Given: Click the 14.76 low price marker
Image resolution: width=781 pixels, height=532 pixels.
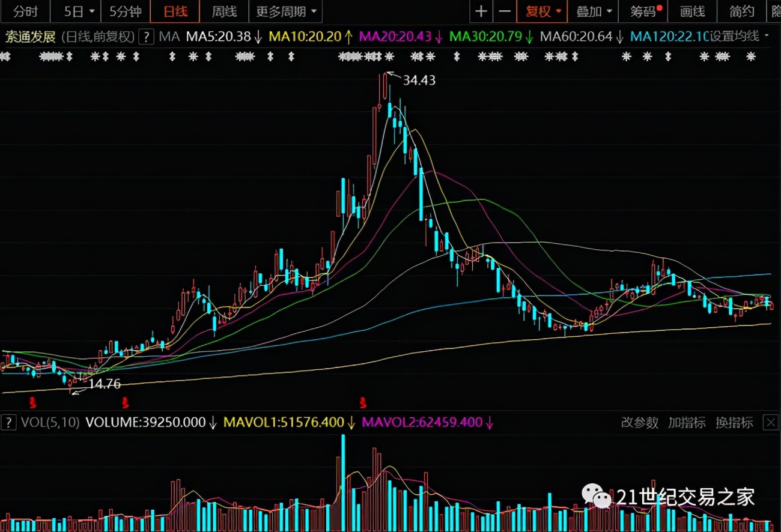Looking at the screenshot, I should pos(105,384).
